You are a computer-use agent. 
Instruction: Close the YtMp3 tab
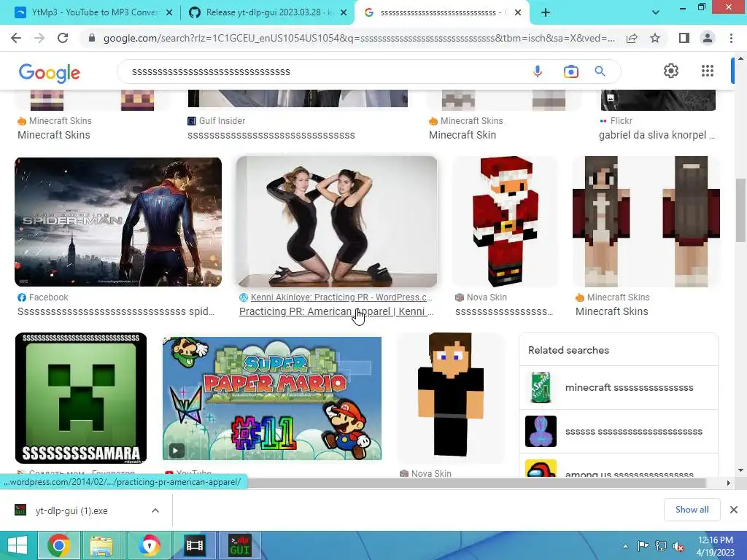pos(169,13)
